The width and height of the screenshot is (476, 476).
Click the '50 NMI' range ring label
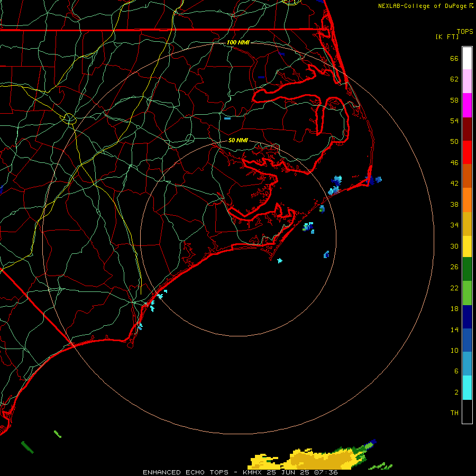(238, 140)
